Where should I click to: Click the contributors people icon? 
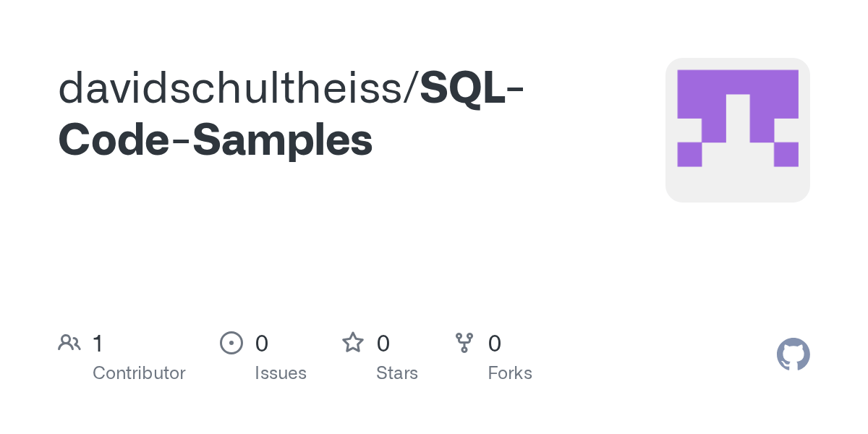coord(69,342)
